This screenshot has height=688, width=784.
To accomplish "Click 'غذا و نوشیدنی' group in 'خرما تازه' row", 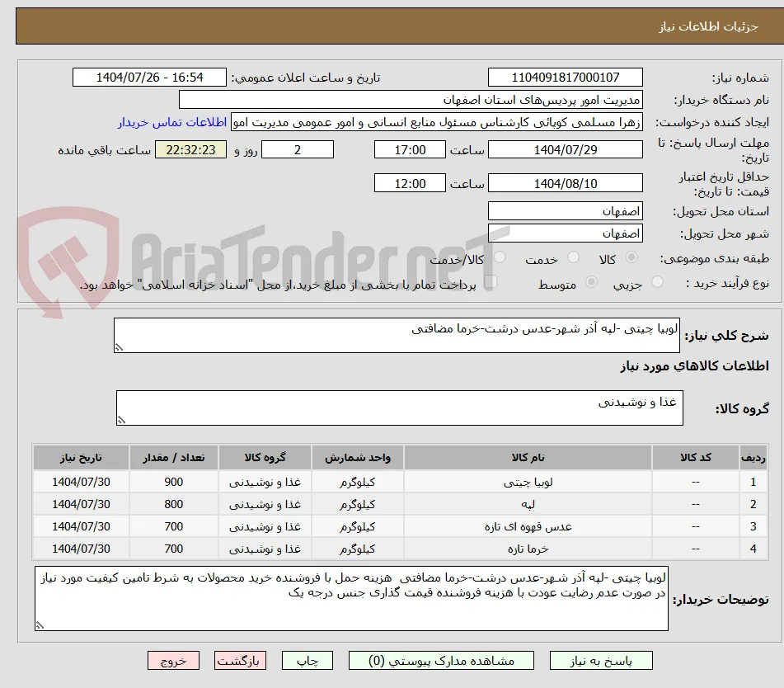I will [x=265, y=549].
